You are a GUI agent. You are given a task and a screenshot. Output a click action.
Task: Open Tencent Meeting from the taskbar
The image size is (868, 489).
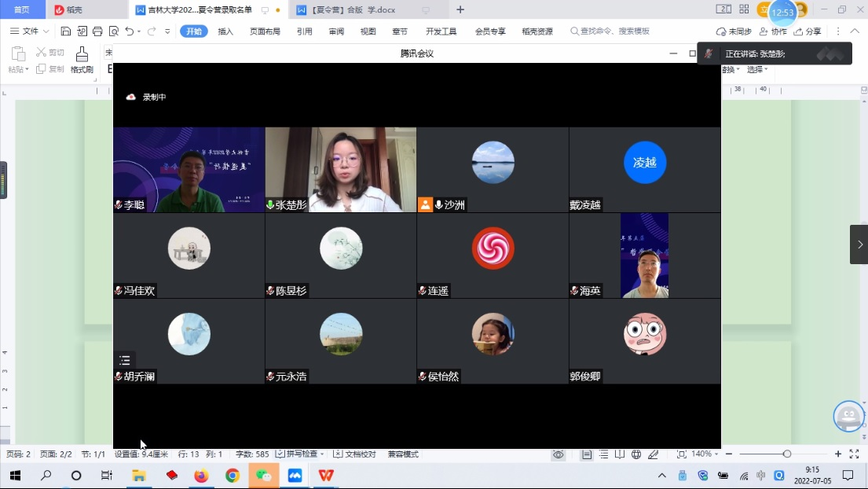(x=295, y=476)
